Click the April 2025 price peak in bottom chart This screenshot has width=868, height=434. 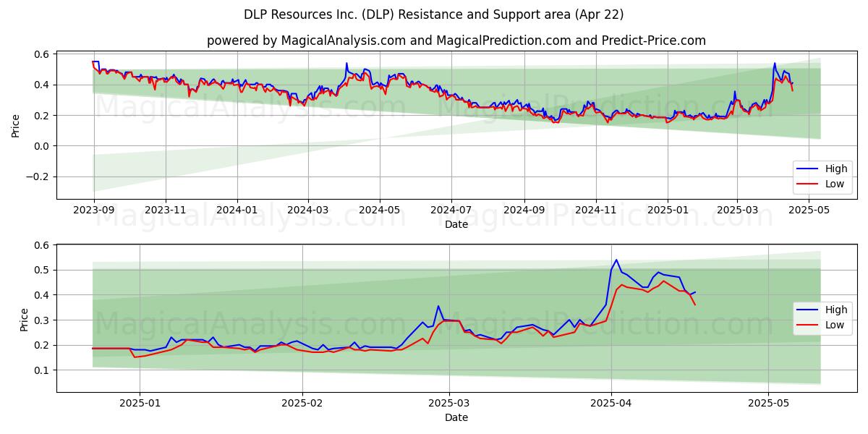(x=616, y=260)
